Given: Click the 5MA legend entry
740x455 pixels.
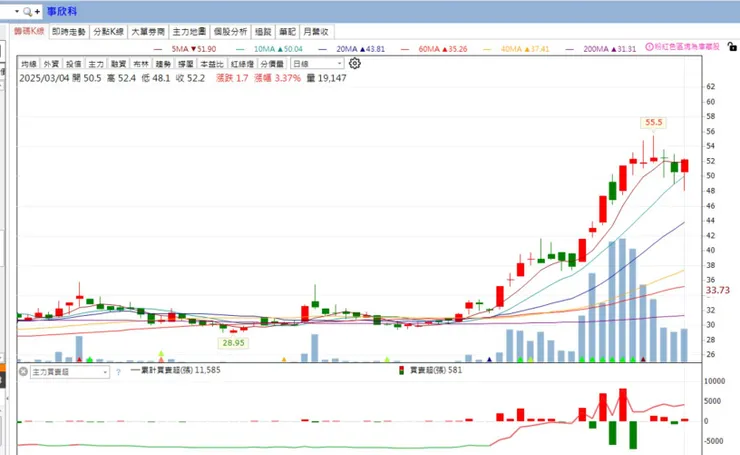Looking at the screenshot, I should tap(185, 49).
